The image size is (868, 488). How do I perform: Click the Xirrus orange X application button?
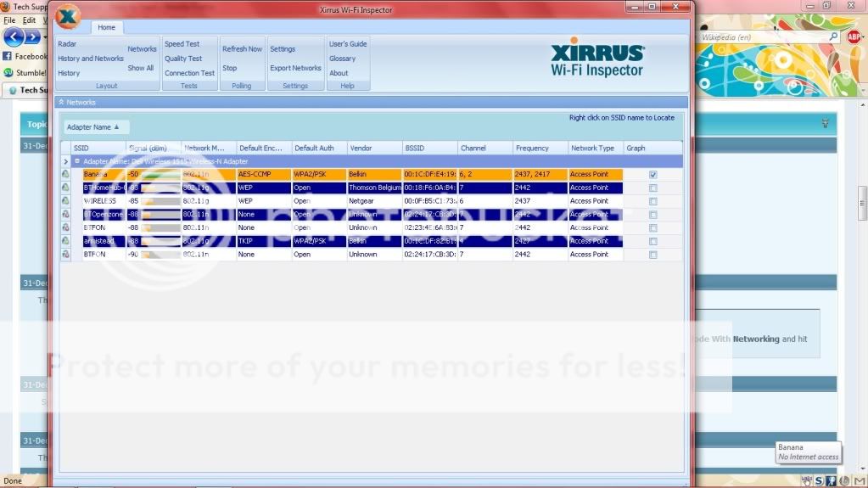pyautogui.click(x=68, y=17)
